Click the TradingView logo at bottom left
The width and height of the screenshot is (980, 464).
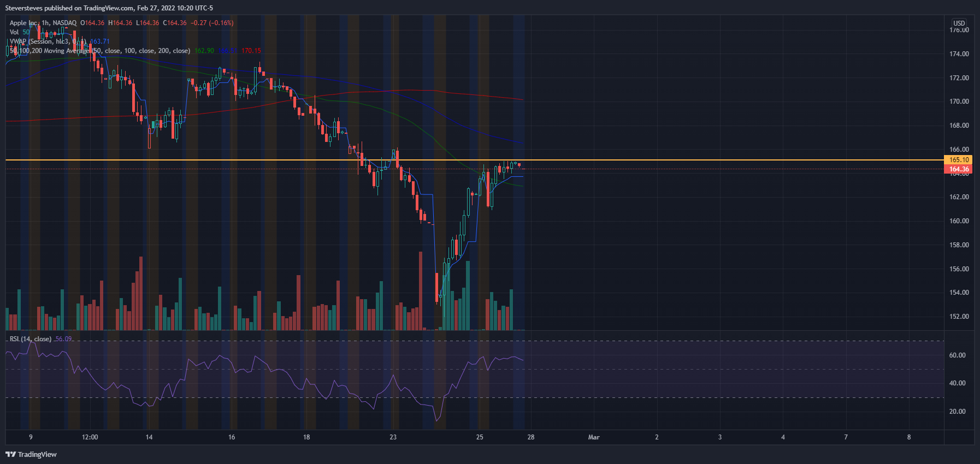click(31, 454)
